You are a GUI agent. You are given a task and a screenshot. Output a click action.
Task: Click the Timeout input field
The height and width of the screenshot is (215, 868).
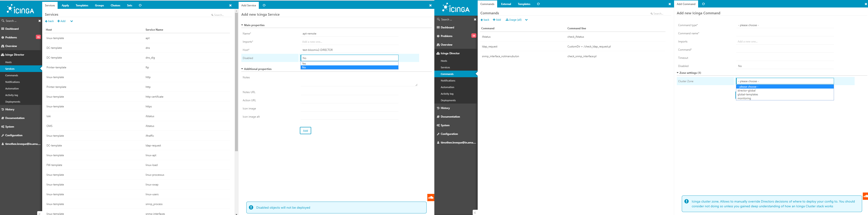click(x=785, y=58)
